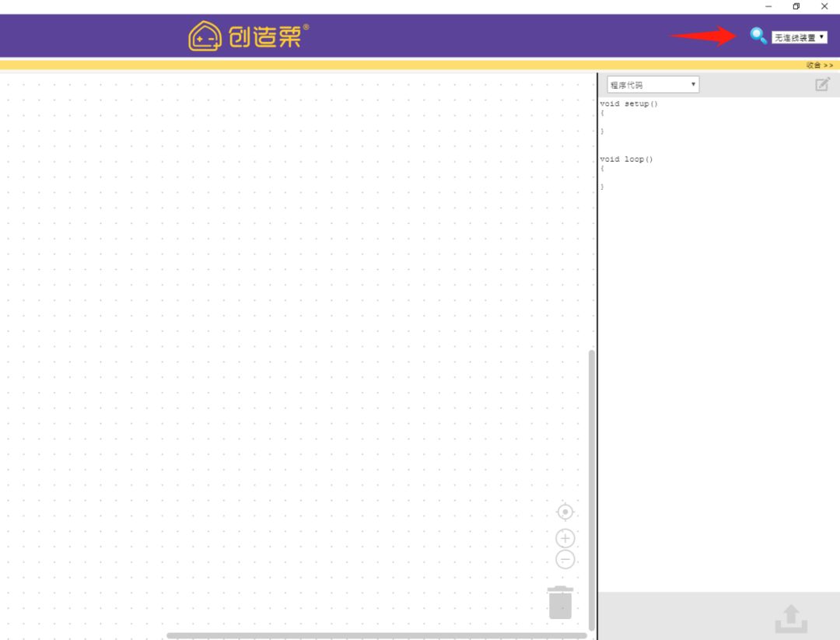840x640 pixels.
Task: Expand the 程序代码 dropdown
Action: (x=653, y=85)
